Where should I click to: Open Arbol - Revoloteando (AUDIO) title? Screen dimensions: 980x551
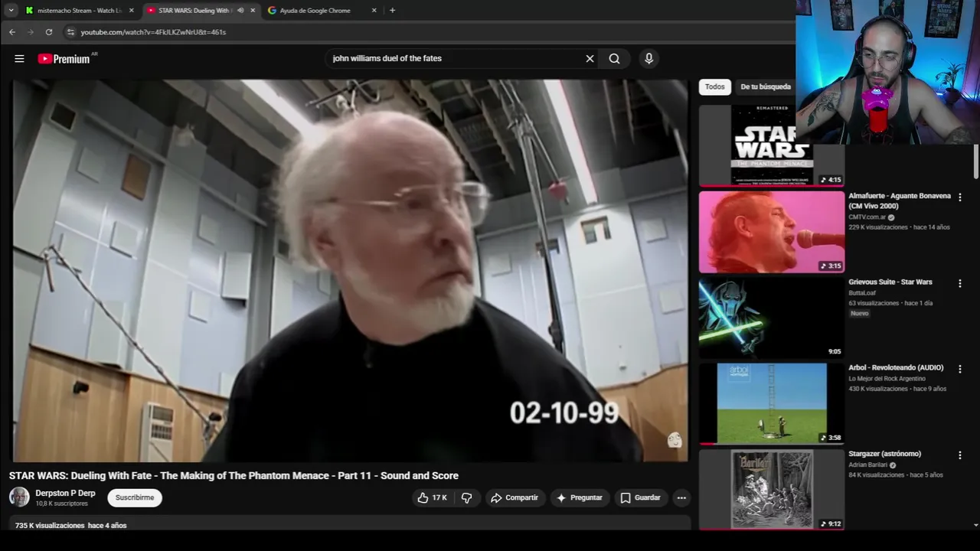coord(896,367)
